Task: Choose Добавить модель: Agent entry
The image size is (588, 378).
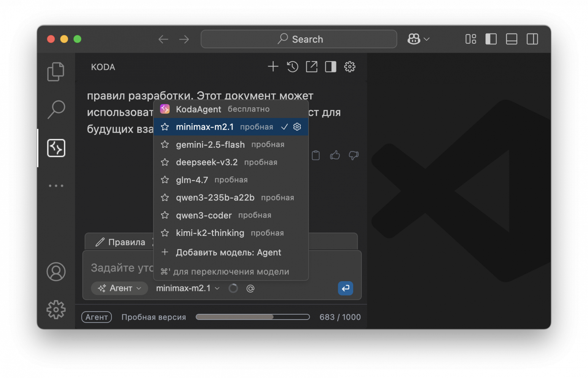Action: tap(228, 253)
